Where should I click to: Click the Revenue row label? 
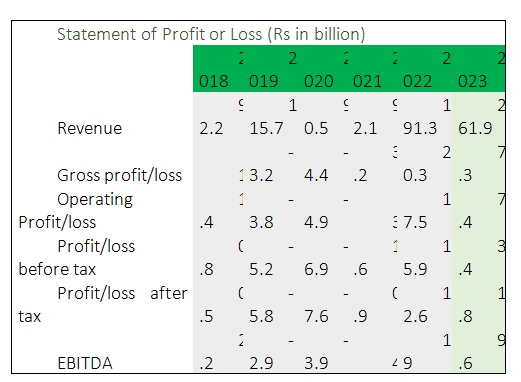click(90, 128)
